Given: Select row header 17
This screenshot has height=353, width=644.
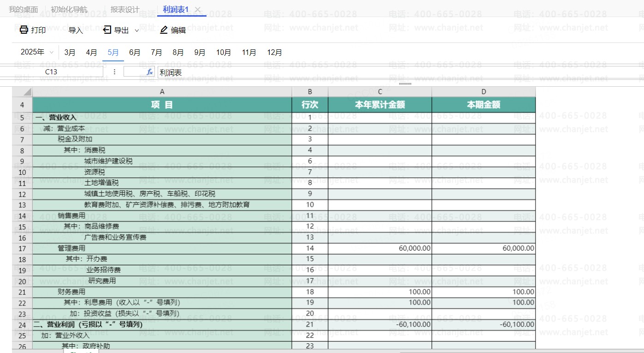Looking at the screenshot, I should pos(22,249).
